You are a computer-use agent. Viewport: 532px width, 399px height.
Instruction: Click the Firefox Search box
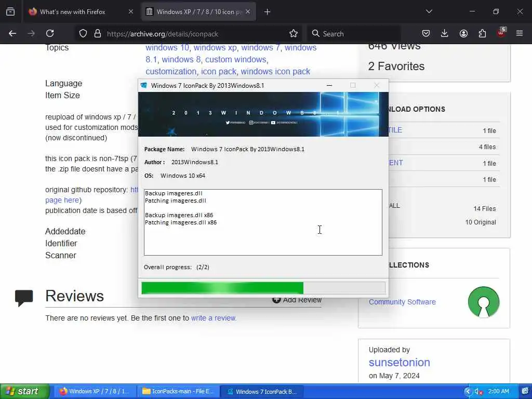tap(354, 34)
